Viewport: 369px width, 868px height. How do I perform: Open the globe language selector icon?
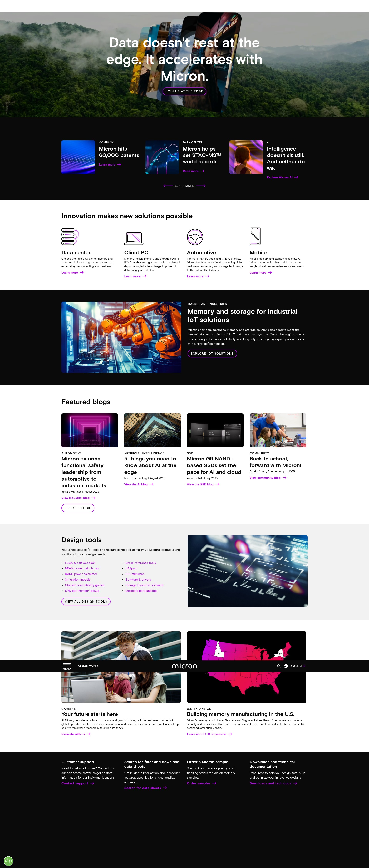[286, 666]
